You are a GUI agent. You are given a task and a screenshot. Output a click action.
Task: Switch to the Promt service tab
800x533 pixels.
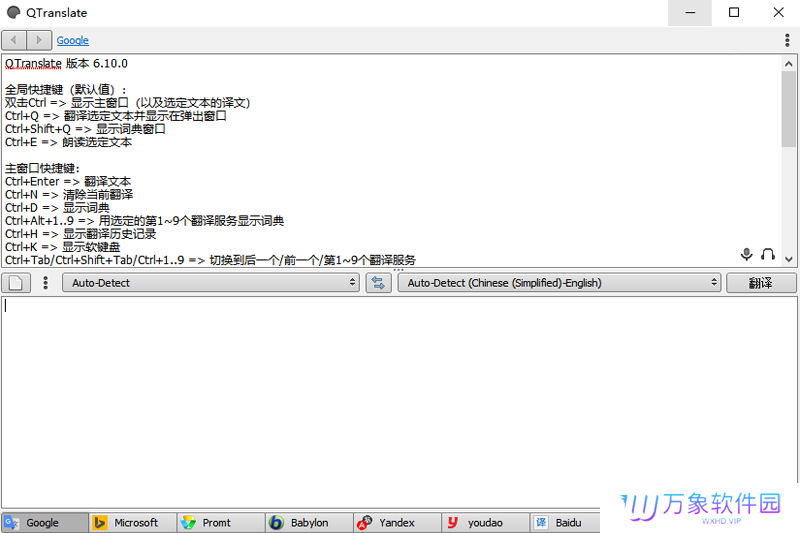(221, 523)
